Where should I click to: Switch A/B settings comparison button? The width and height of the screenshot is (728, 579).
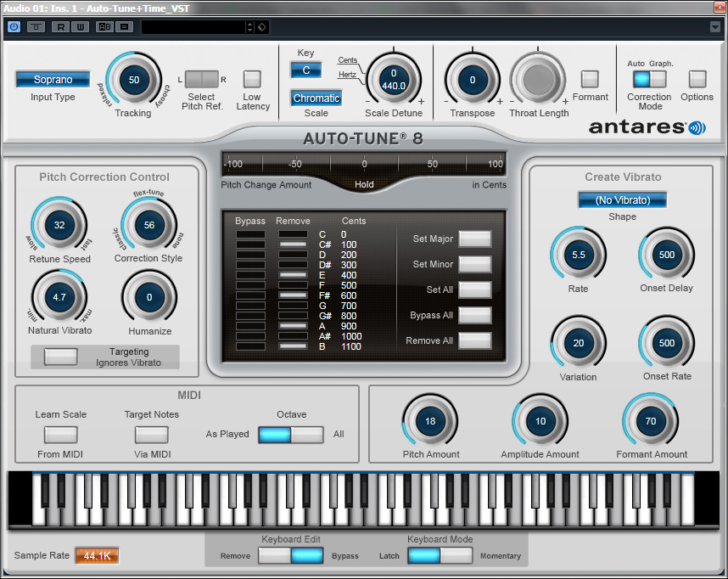coord(104,27)
